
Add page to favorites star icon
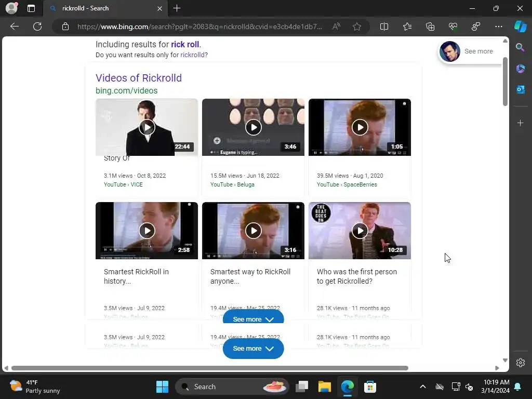356,26
